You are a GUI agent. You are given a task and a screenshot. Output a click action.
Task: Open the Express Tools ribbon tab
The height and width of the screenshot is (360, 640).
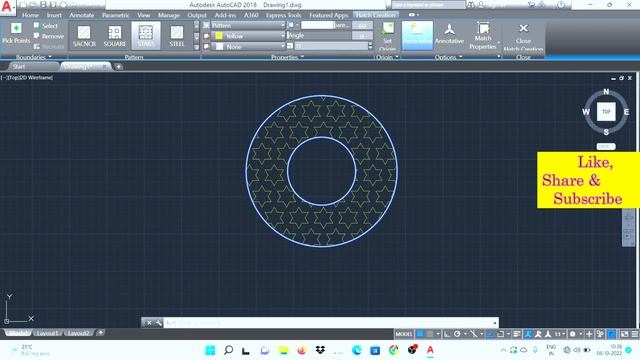pos(283,15)
